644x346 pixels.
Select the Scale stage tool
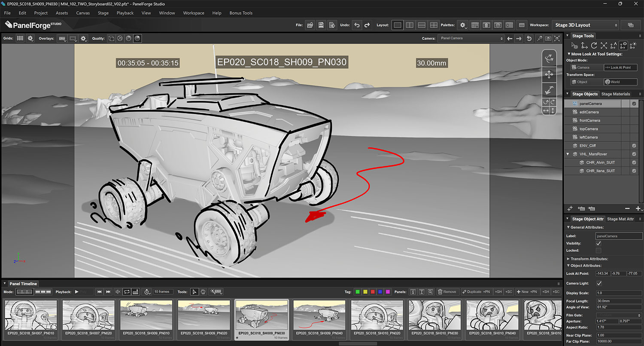[604, 45]
